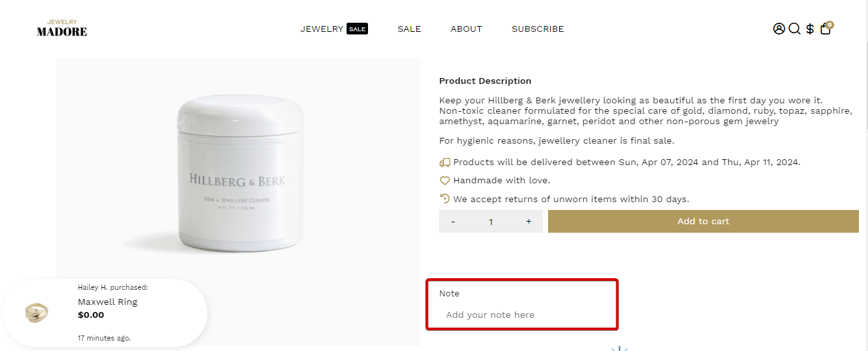Click the Jewelry Madore logo
868x351 pixels.
click(62, 28)
